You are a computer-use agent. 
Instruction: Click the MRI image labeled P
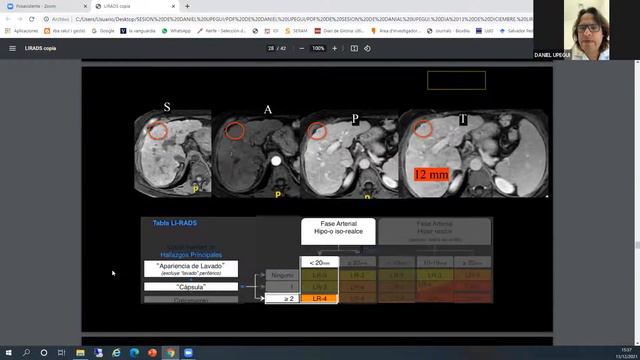point(349,155)
